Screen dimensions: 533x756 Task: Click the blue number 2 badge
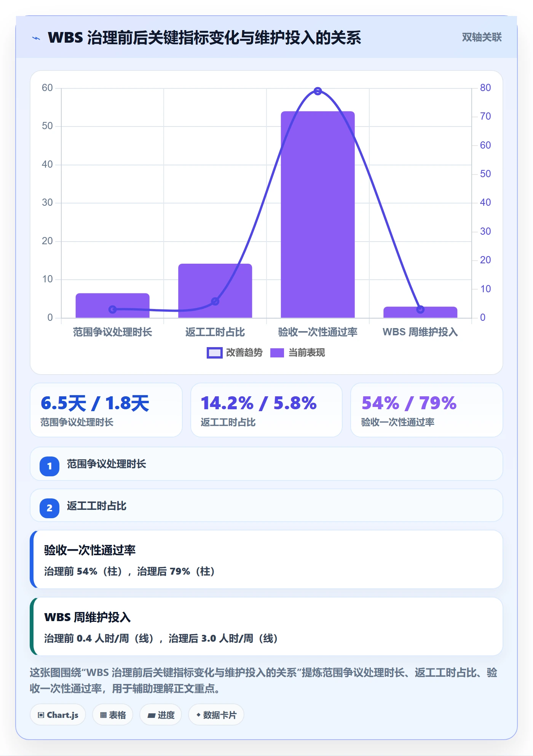(49, 508)
